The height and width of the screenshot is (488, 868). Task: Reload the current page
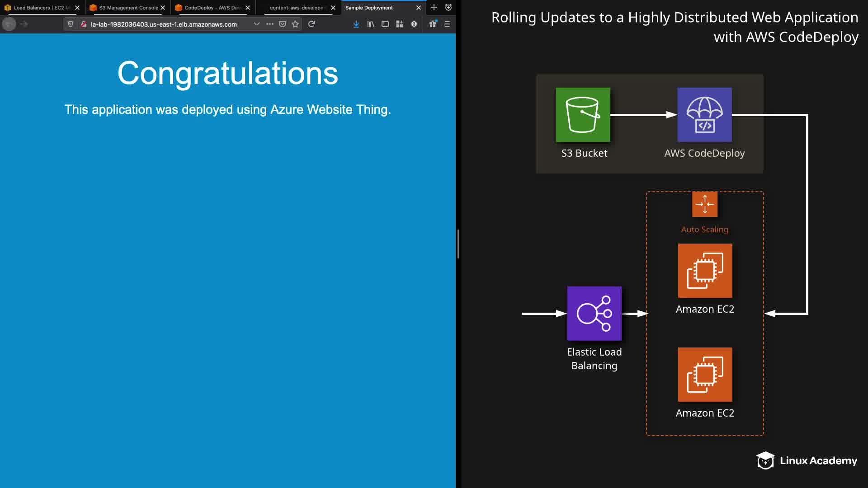(311, 24)
